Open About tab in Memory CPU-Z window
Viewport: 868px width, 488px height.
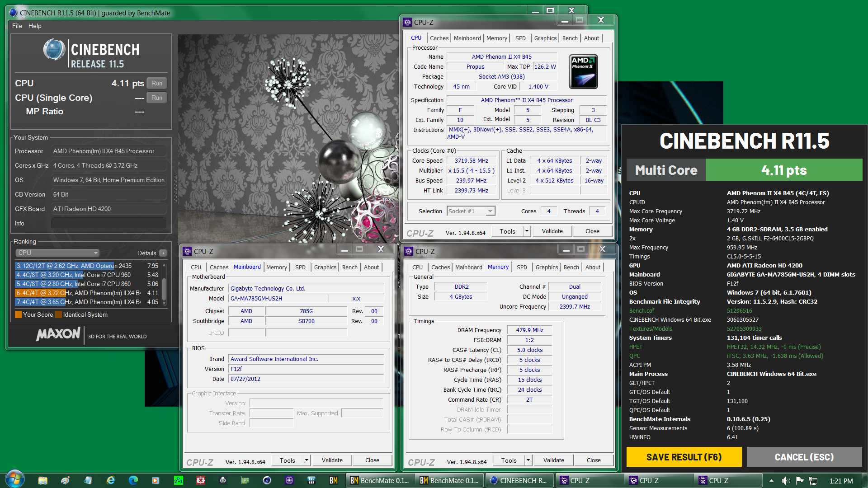(x=593, y=267)
